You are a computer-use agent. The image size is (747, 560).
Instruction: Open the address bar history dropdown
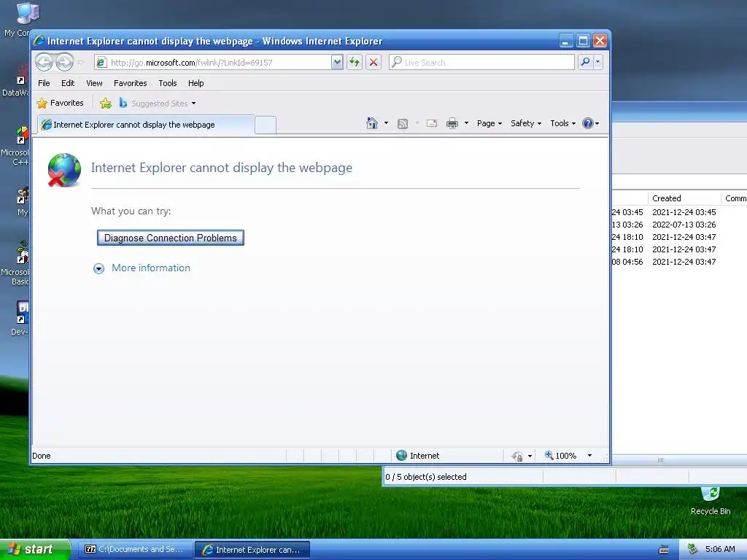click(337, 63)
